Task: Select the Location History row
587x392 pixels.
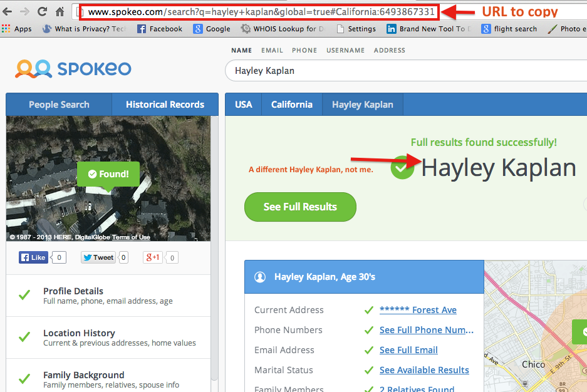Action: 108,338
